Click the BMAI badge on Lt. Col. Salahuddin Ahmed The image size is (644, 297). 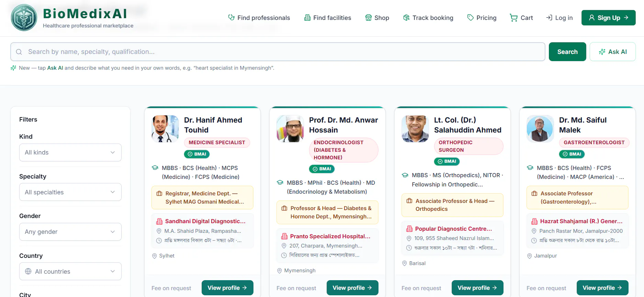click(x=447, y=161)
